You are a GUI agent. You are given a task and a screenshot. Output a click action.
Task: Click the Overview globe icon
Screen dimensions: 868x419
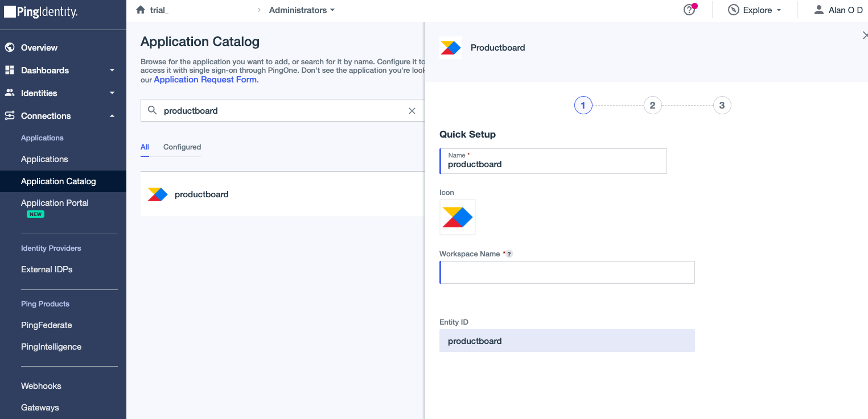[x=10, y=47]
